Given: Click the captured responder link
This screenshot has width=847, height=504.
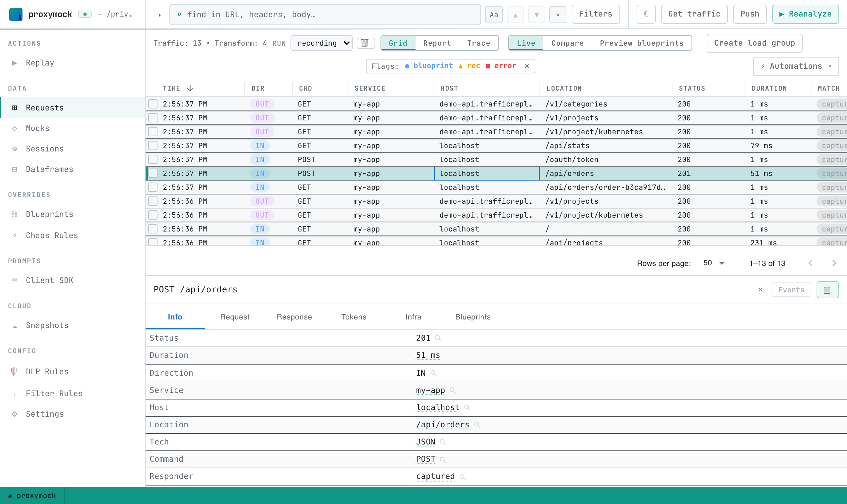Looking at the screenshot, I should click(435, 476).
